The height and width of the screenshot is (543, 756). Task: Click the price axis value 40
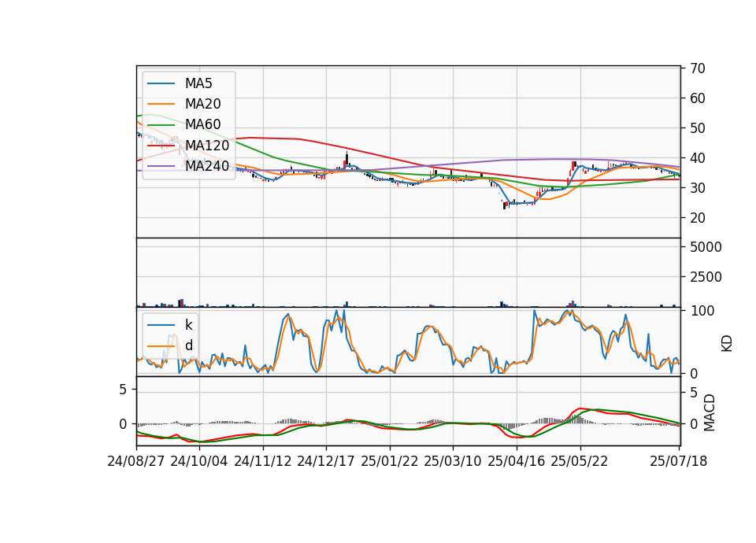[x=698, y=158]
